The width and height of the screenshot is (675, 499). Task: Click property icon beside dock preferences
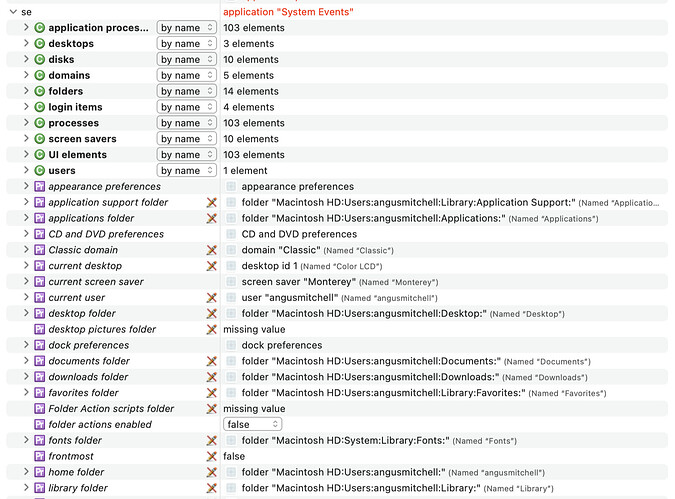pos(40,345)
